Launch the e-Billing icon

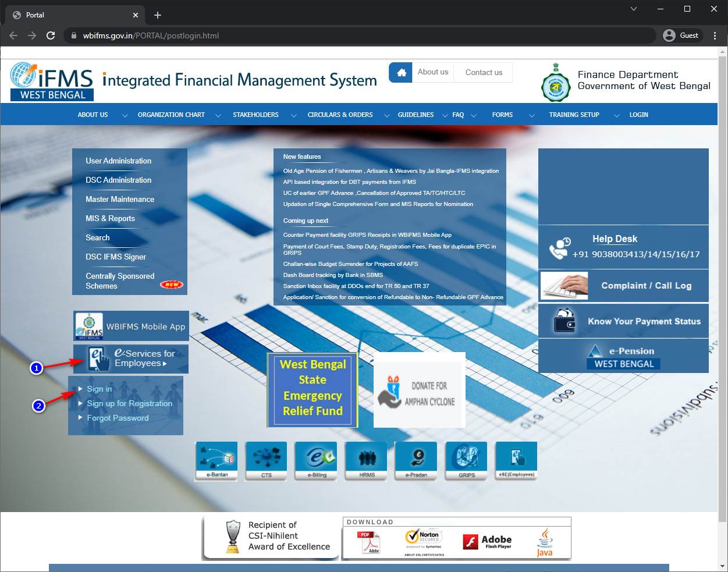pos(315,461)
